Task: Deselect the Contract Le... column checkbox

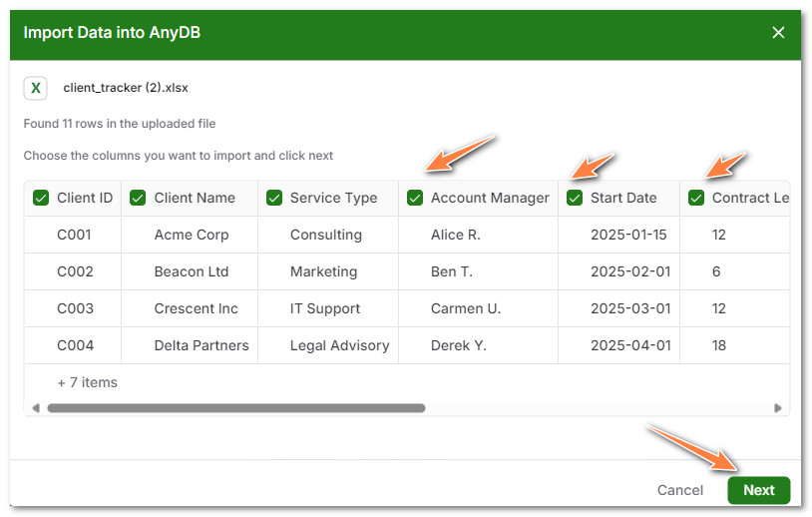Action: (696, 198)
